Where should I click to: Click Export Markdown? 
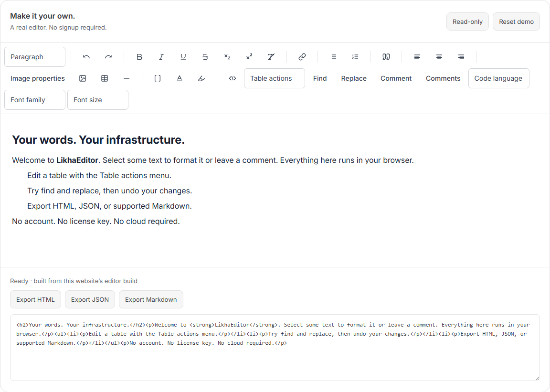pyautogui.click(x=151, y=299)
